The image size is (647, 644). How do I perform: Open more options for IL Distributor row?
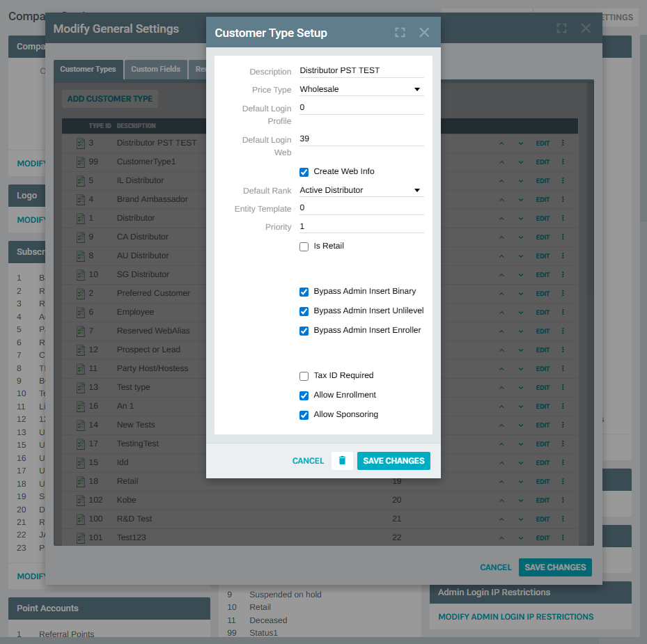click(563, 181)
